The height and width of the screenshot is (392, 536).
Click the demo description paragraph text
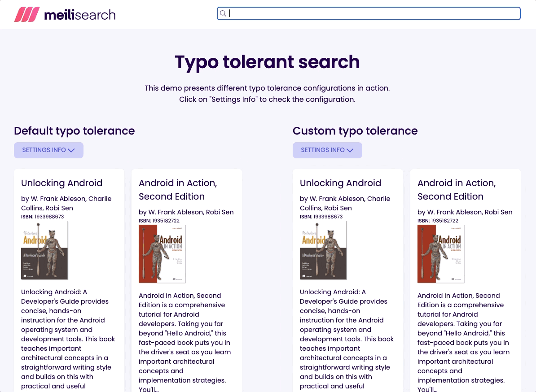point(267,94)
